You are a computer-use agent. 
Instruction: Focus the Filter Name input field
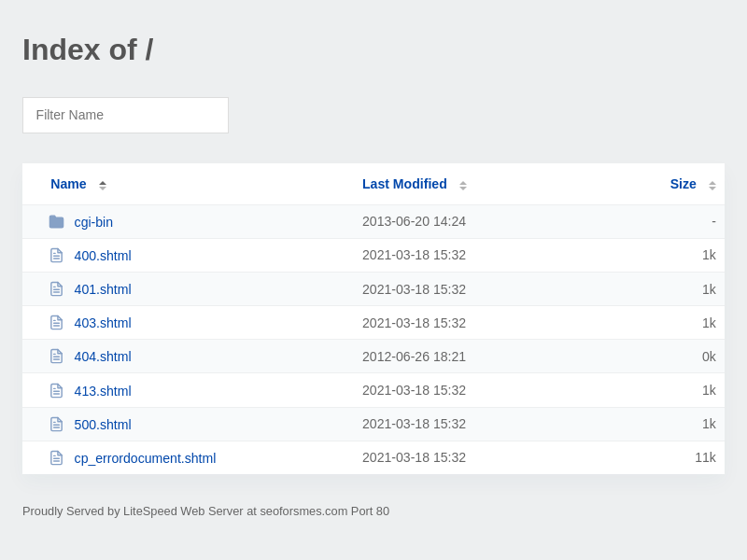click(125, 115)
